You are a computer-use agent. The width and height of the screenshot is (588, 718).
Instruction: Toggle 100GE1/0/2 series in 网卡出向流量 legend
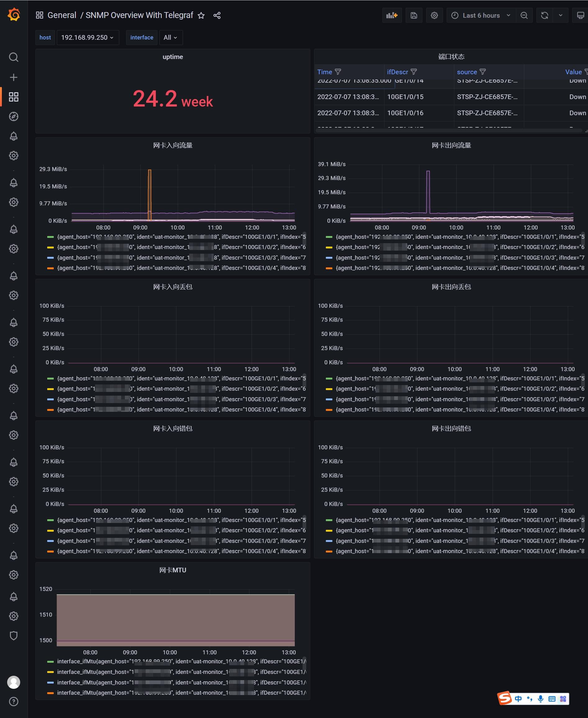point(460,247)
